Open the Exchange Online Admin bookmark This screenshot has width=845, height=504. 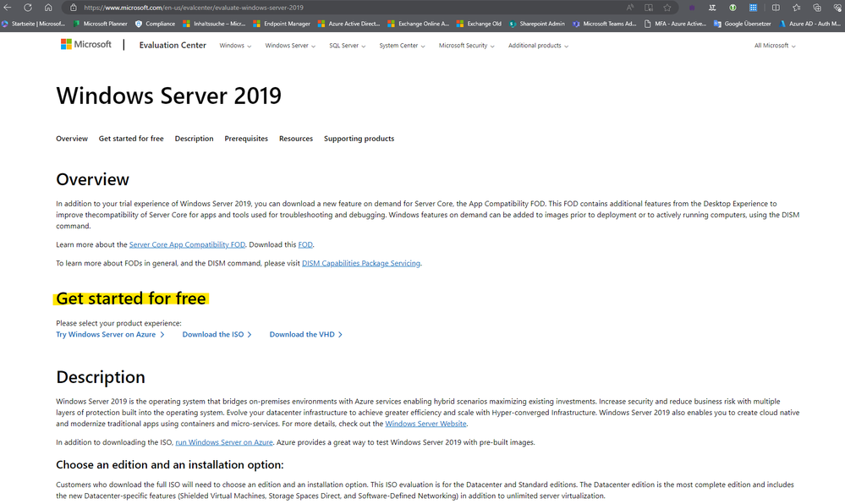pyautogui.click(x=418, y=24)
